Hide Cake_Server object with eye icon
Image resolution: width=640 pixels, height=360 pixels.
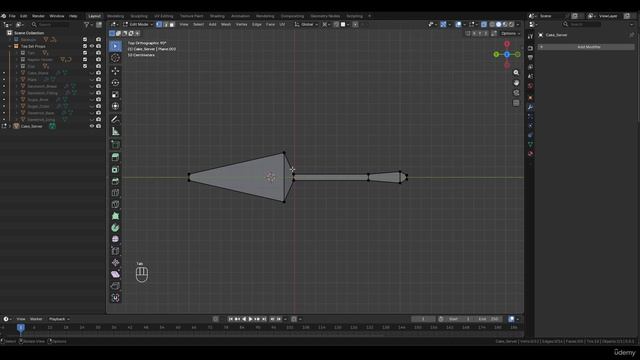pos(92,126)
